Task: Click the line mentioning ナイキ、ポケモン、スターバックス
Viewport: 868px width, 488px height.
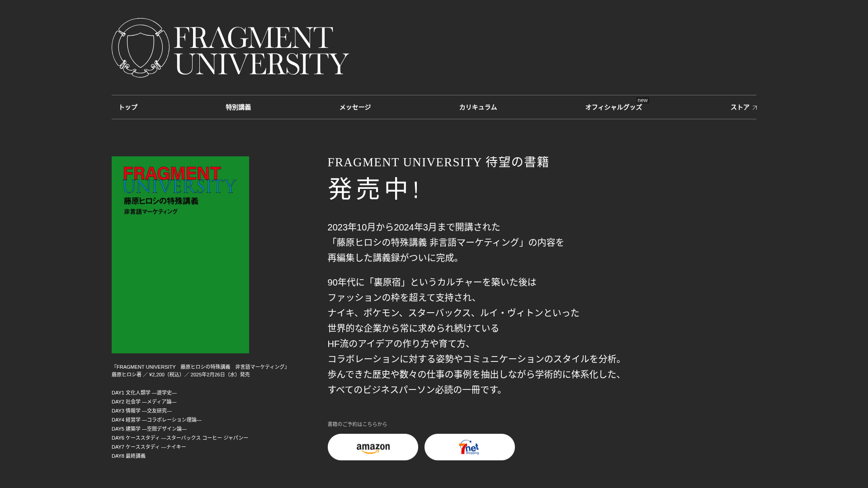Action: (x=453, y=313)
